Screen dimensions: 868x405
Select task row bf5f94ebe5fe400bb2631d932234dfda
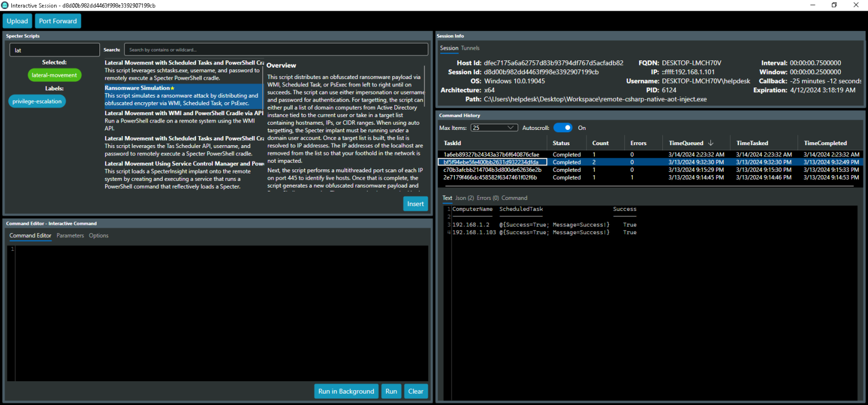point(650,162)
